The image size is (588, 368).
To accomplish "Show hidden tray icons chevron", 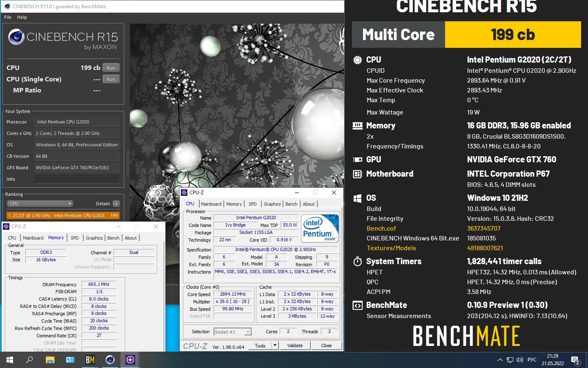I will click(500, 360).
